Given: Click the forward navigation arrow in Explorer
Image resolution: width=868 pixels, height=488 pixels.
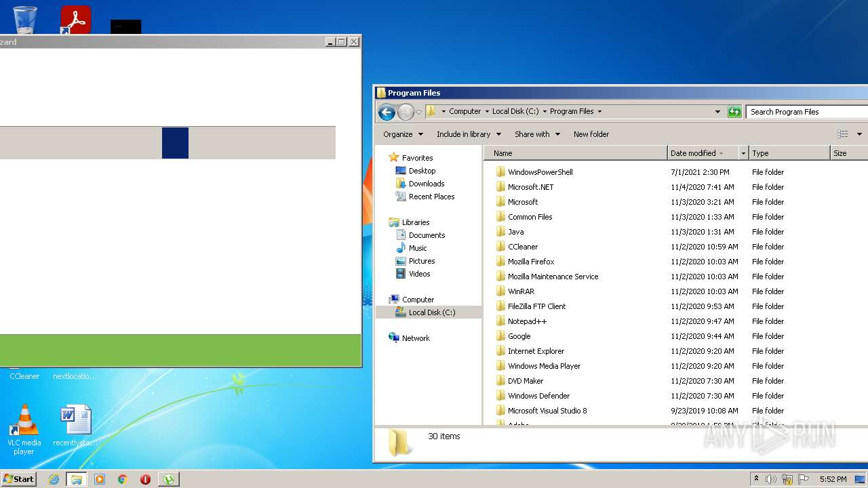Looking at the screenshot, I should (x=406, y=112).
